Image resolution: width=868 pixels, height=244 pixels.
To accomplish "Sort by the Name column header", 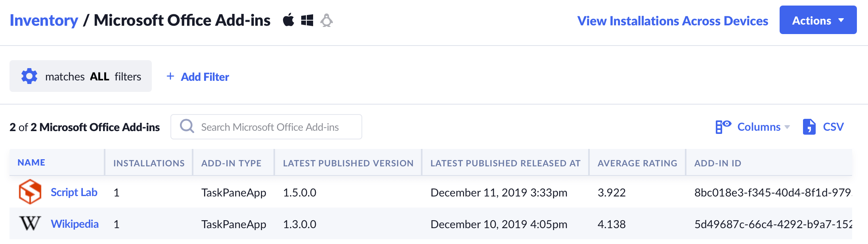I will [x=31, y=162].
